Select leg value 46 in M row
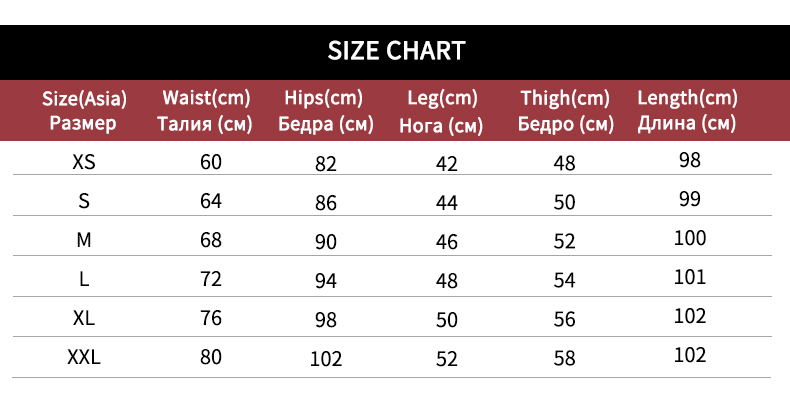 [x=446, y=242]
